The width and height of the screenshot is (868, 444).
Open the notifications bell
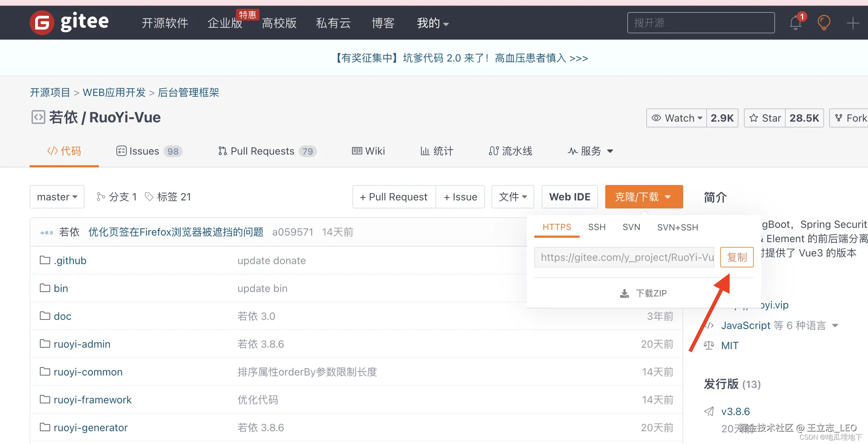pyautogui.click(x=795, y=23)
